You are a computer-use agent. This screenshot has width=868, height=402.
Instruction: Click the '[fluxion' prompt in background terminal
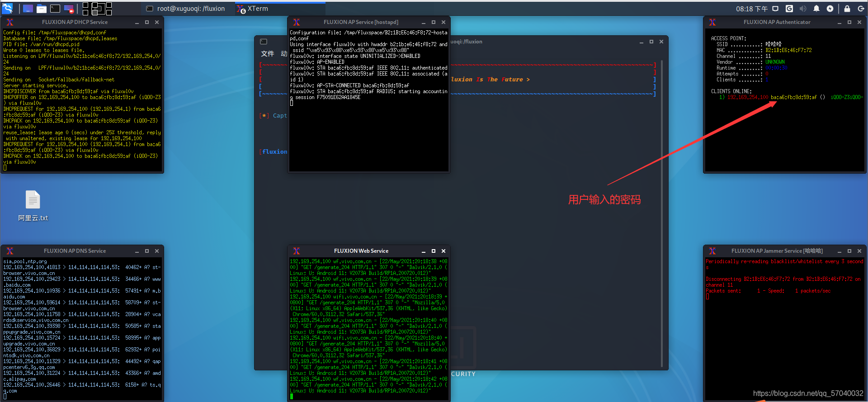click(274, 151)
